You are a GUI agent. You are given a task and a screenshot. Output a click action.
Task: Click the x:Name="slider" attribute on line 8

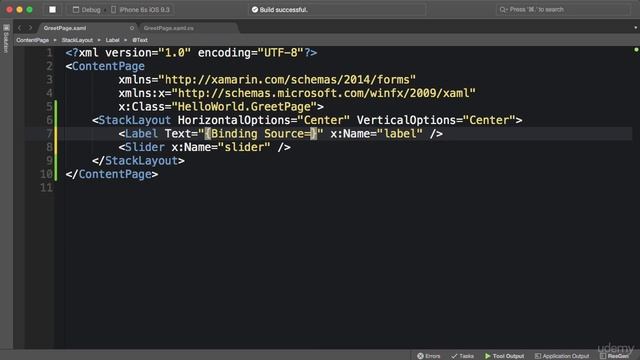click(x=221, y=147)
